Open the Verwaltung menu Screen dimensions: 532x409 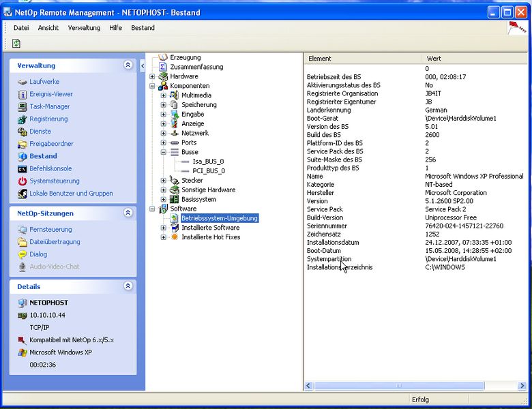(84, 28)
